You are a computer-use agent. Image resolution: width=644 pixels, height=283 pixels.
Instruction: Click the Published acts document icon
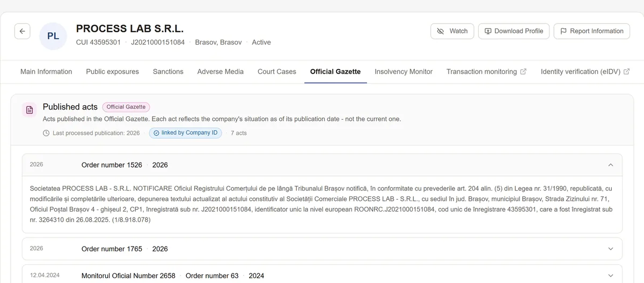(x=30, y=110)
